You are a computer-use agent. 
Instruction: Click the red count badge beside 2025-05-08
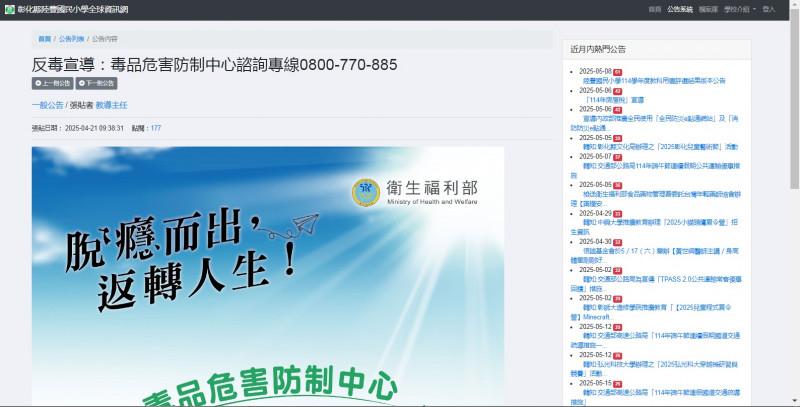tap(617, 72)
